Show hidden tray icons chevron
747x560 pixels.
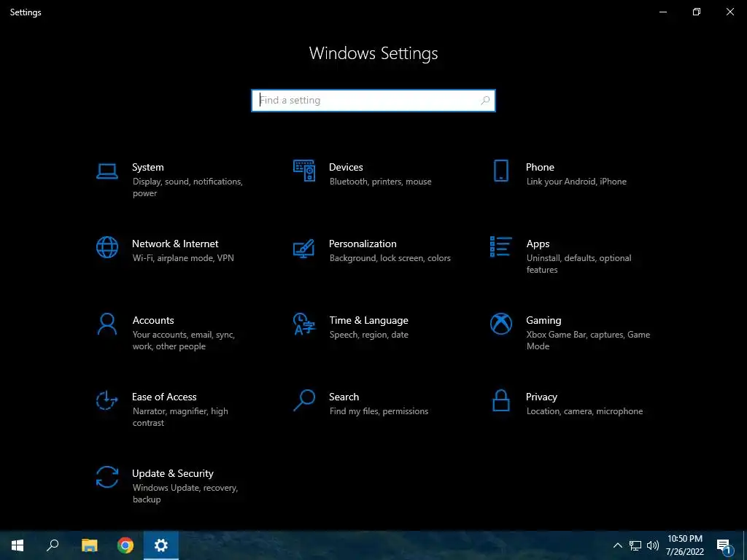tap(617, 545)
